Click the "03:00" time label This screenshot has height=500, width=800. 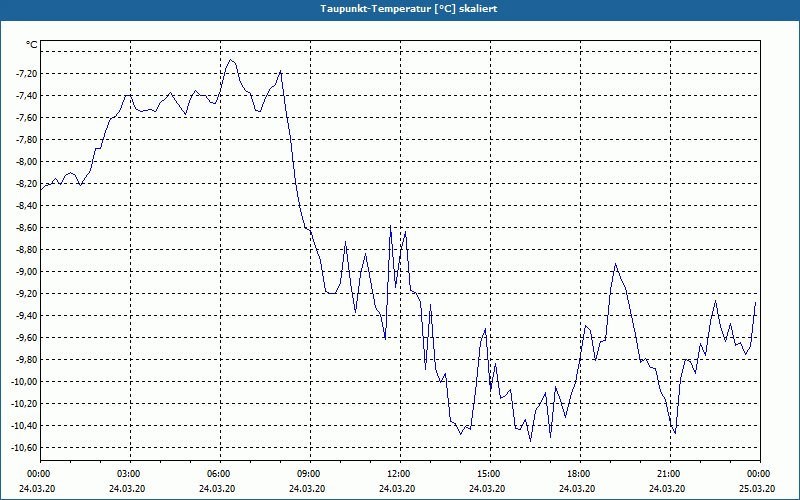pos(129,474)
